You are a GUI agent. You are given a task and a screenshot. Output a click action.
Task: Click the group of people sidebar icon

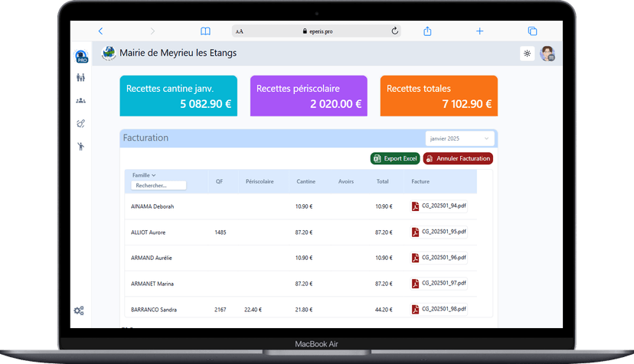(x=80, y=100)
